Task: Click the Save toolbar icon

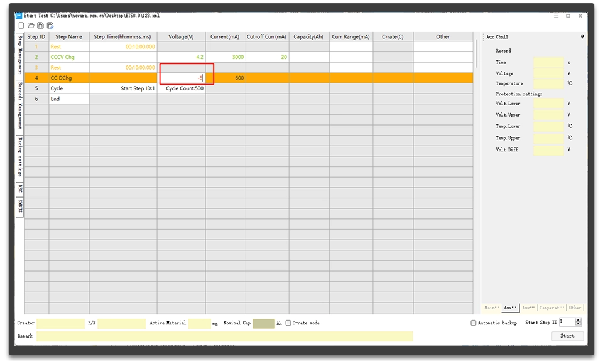Action: (40, 26)
